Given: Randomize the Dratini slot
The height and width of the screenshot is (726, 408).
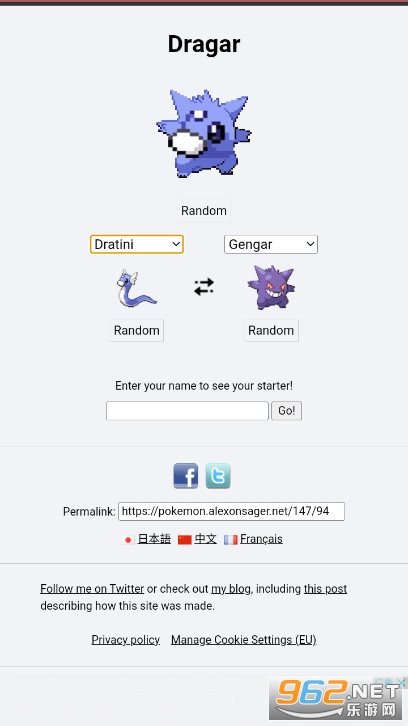Looking at the screenshot, I should [137, 331].
